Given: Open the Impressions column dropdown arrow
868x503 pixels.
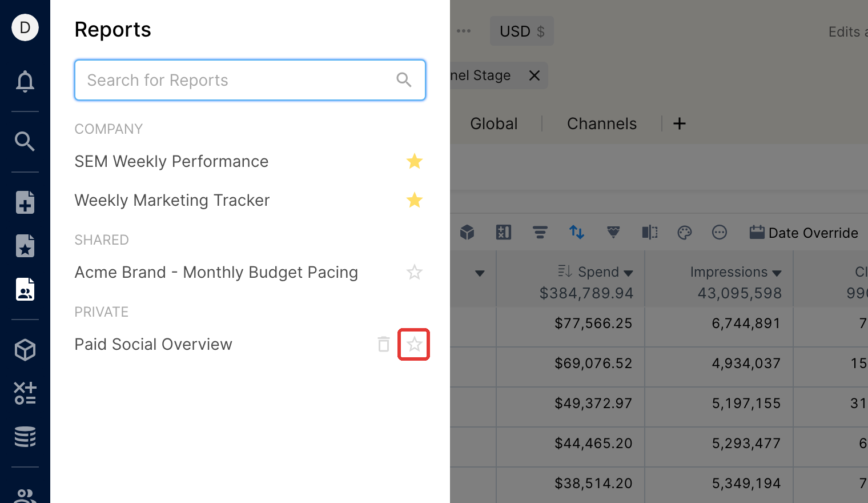Looking at the screenshot, I should (777, 273).
